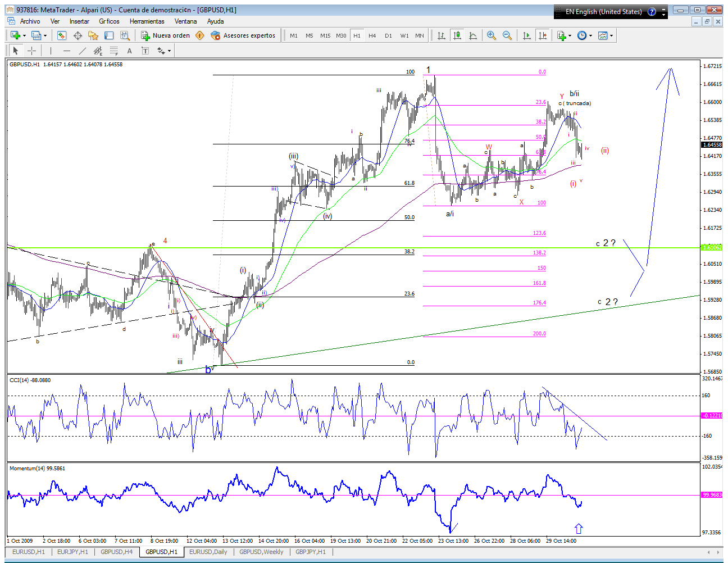Select the trendline drawing tool
This screenshot has width=728, height=563.
pyautogui.click(x=82, y=51)
